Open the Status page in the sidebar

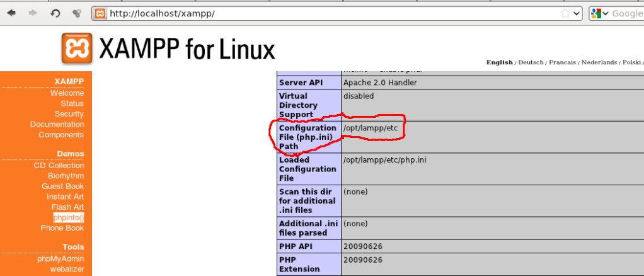(x=72, y=103)
